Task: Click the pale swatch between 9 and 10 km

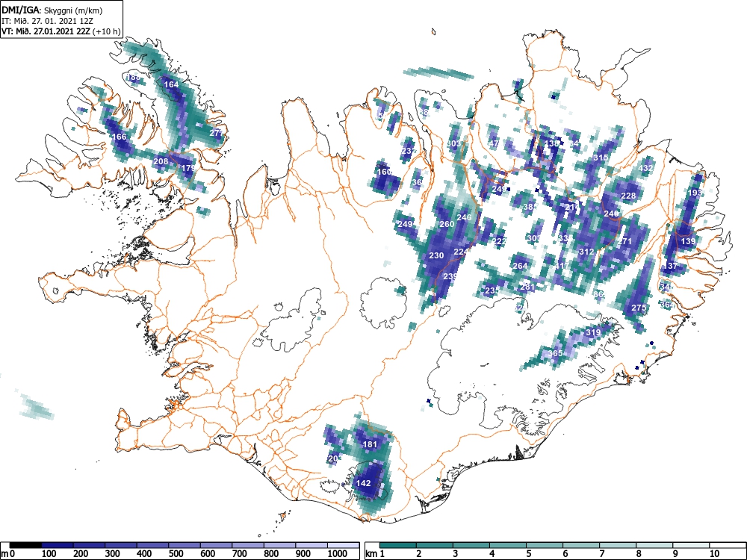Action: (691, 545)
